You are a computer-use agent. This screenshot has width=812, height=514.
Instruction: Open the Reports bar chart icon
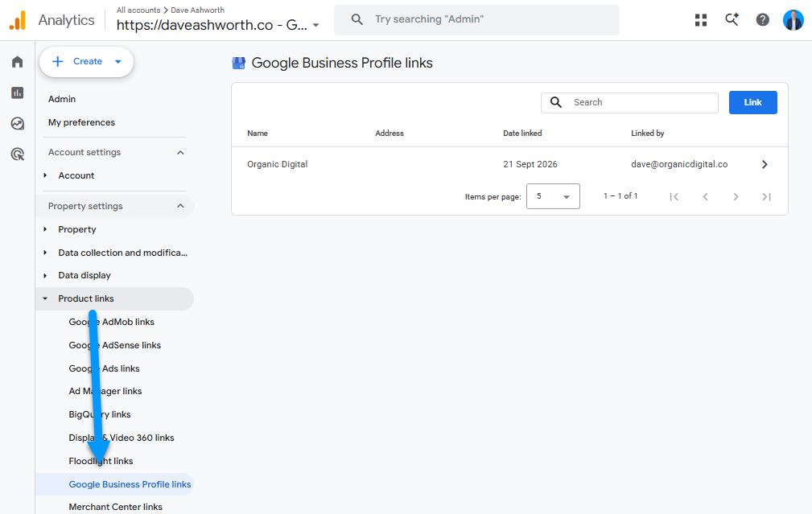pos(18,93)
